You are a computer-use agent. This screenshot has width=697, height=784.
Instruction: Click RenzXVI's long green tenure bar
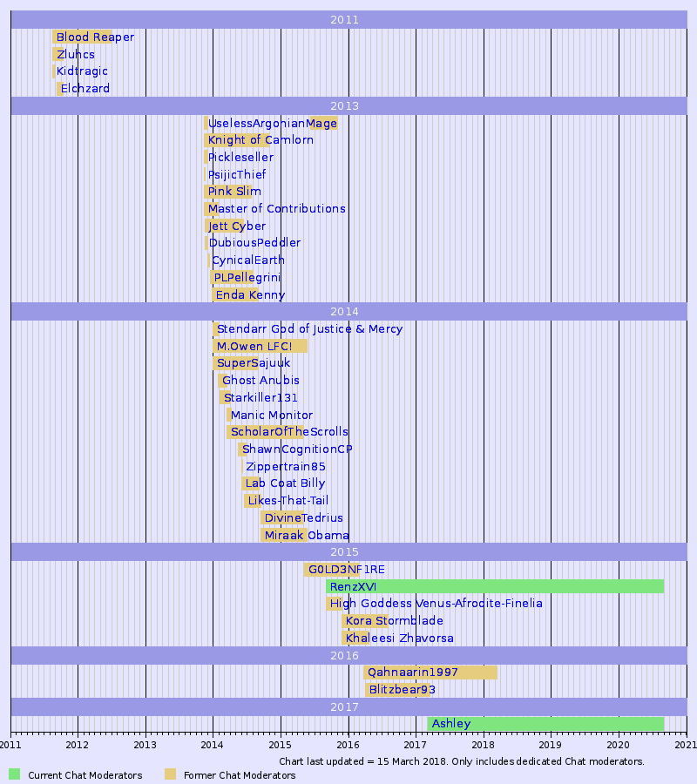(523, 586)
